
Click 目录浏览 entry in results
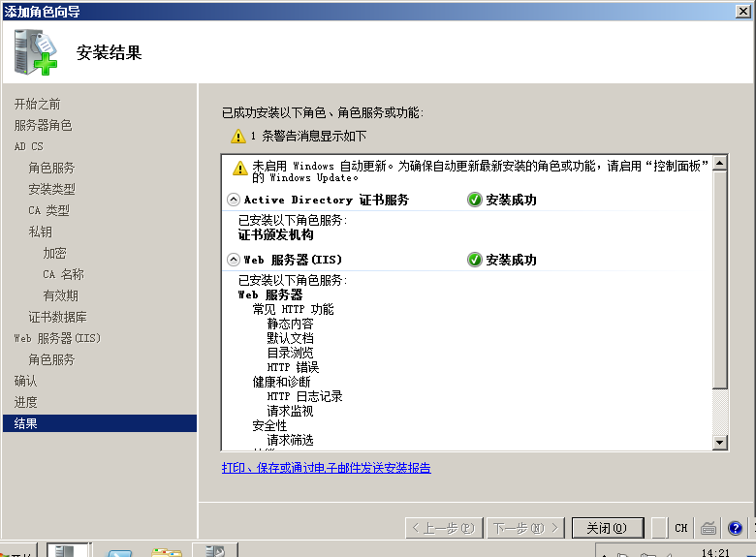click(290, 353)
